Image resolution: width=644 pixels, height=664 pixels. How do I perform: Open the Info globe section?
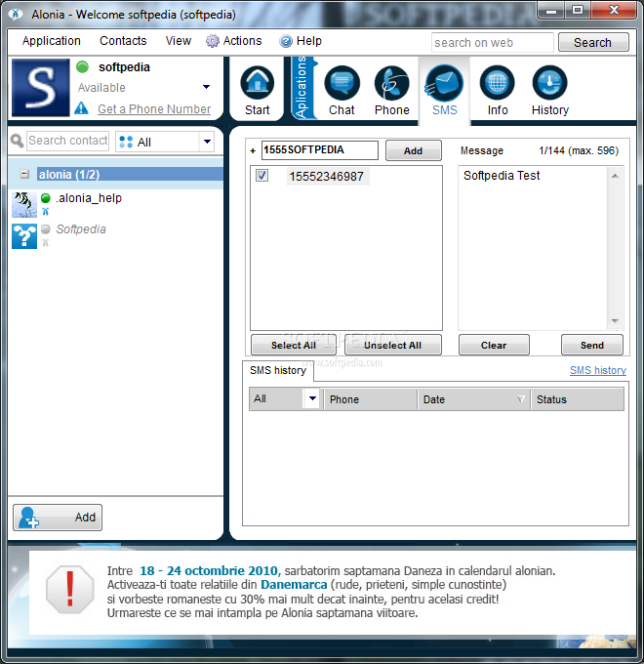coord(498,91)
